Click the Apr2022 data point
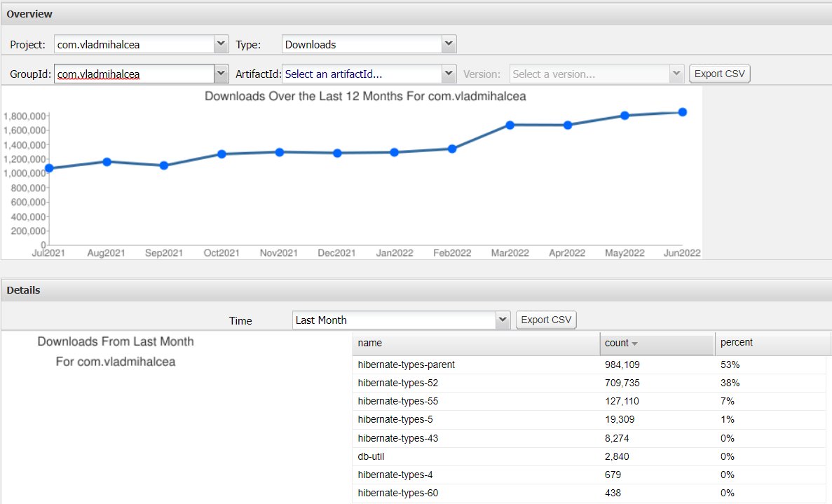 pos(568,125)
